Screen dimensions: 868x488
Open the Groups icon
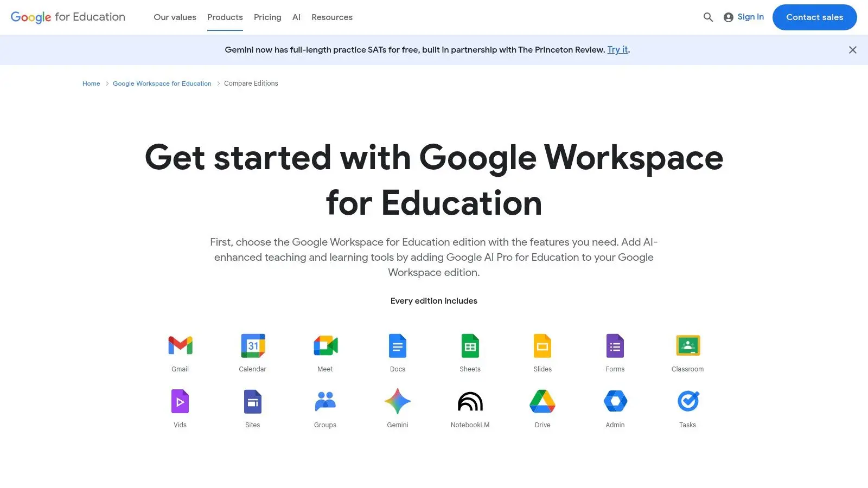(x=325, y=401)
